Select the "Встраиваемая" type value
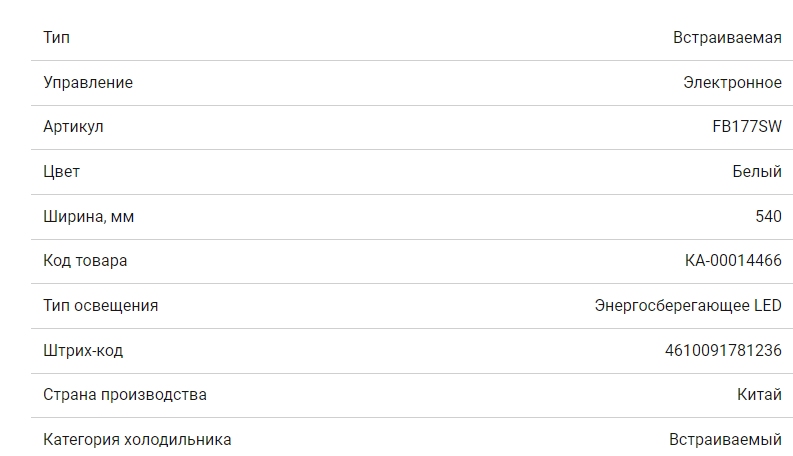The height and width of the screenshot is (456, 793). (x=727, y=38)
